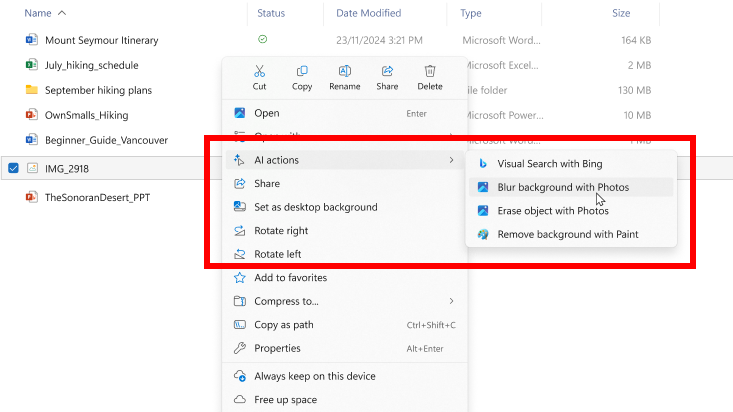The width and height of the screenshot is (733, 412).
Task: Open Properties from context menu
Action: pos(277,348)
